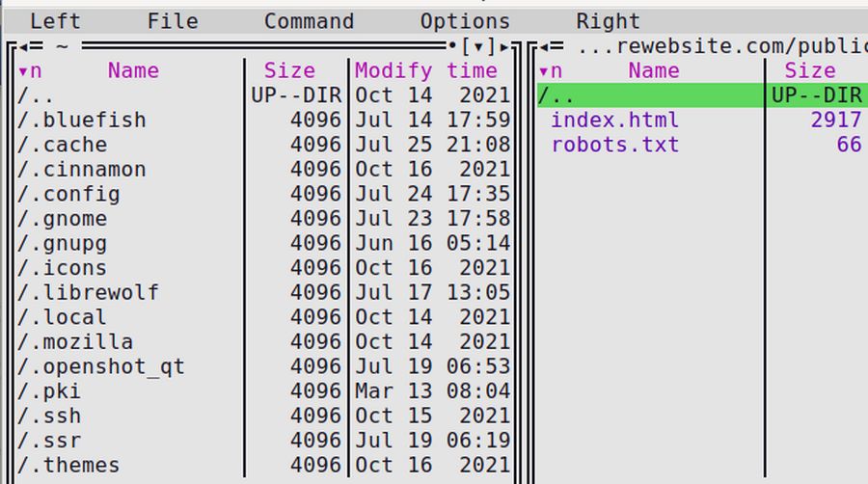The image size is (868, 484).
Task: Sort left panel by Size column
Action: coord(289,70)
